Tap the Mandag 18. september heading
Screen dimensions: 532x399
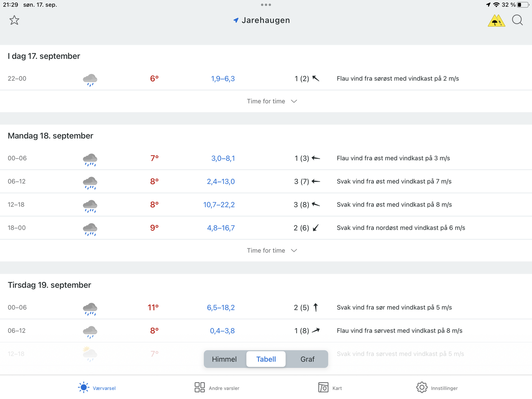[51, 136]
